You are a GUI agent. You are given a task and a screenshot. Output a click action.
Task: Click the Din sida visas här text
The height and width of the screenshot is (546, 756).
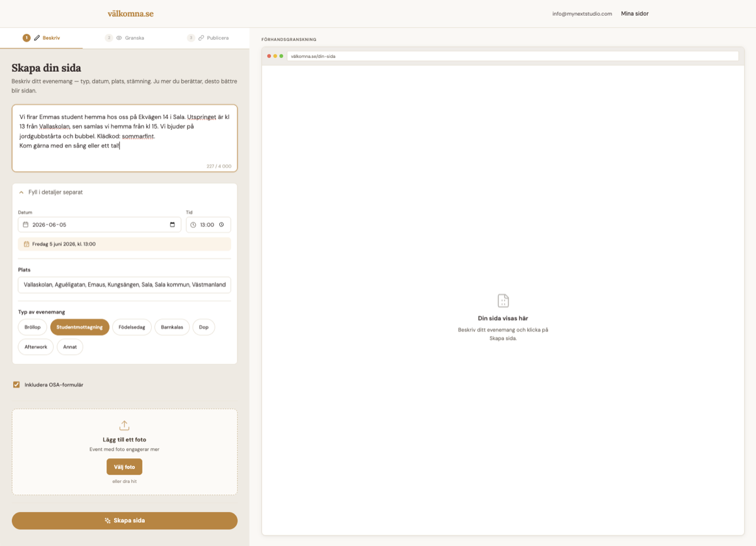(x=503, y=318)
